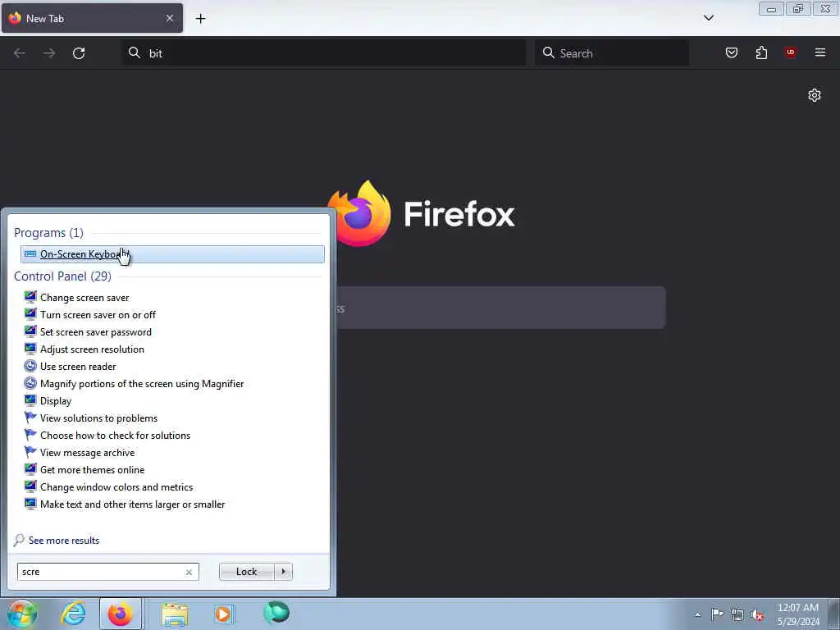Image resolution: width=840 pixels, height=630 pixels.
Task: Click the address bar containing 'bit'
Action: click(324, 53)
